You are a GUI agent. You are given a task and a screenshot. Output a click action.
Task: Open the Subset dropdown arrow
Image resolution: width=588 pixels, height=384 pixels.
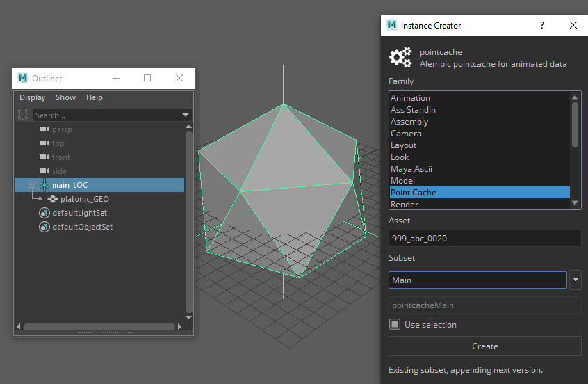575,280
